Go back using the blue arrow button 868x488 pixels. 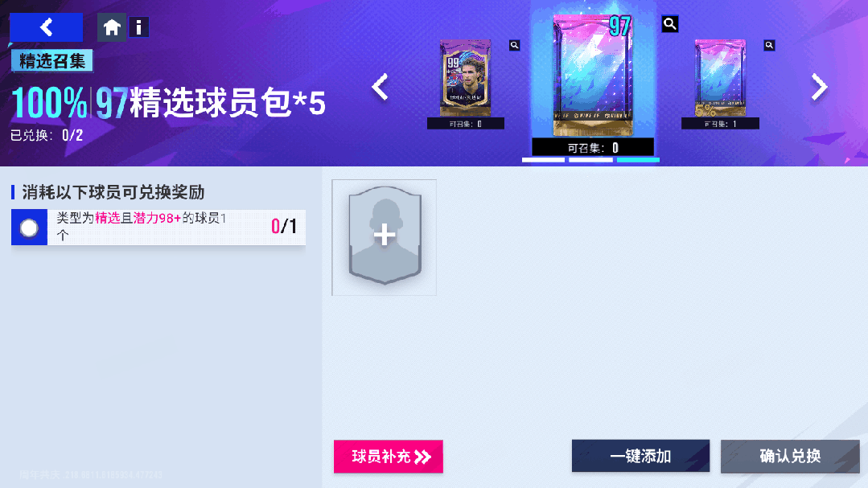click(x=46, y=27)
